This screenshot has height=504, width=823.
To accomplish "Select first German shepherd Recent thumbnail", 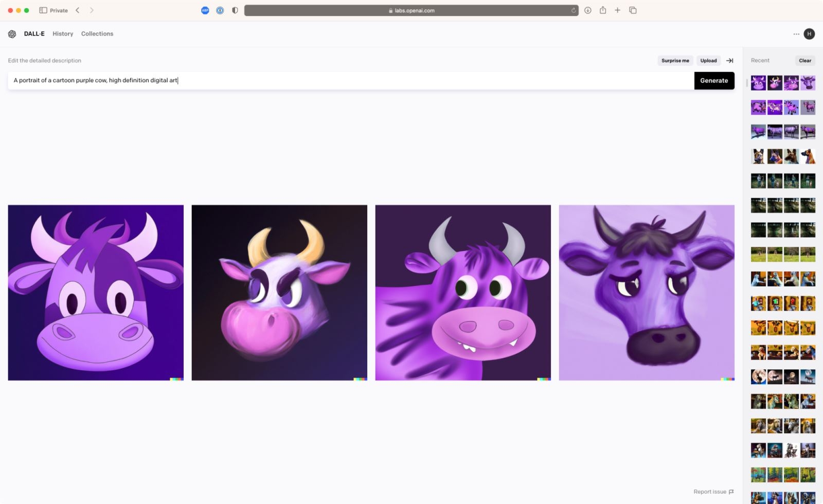I will [x=758, y=156].
